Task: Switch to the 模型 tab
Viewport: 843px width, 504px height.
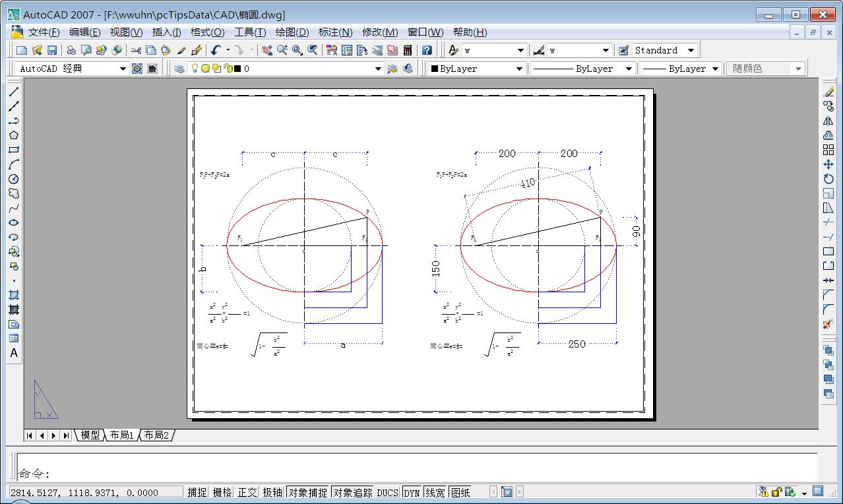Action: [90, 435]
